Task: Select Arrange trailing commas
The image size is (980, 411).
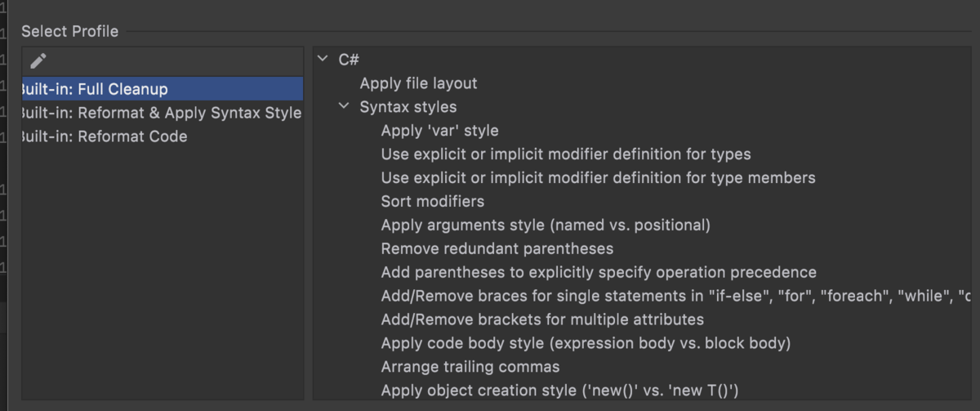Action: point(470,367)
